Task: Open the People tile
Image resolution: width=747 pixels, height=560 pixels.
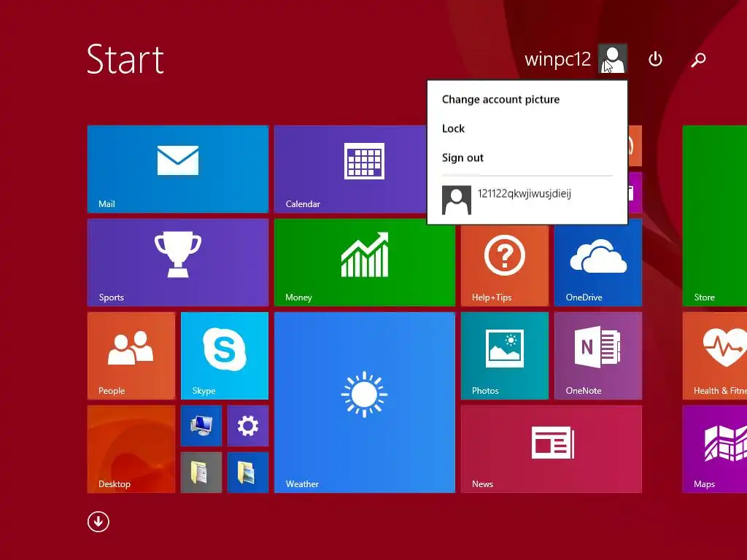Action: pyautogui.click(x=131, y=356)
